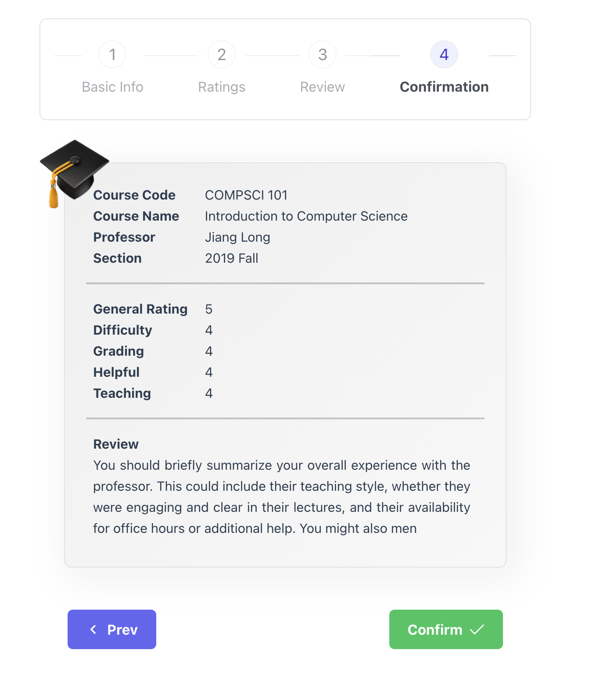Click the left chevron in Prev

click(93, 629)
